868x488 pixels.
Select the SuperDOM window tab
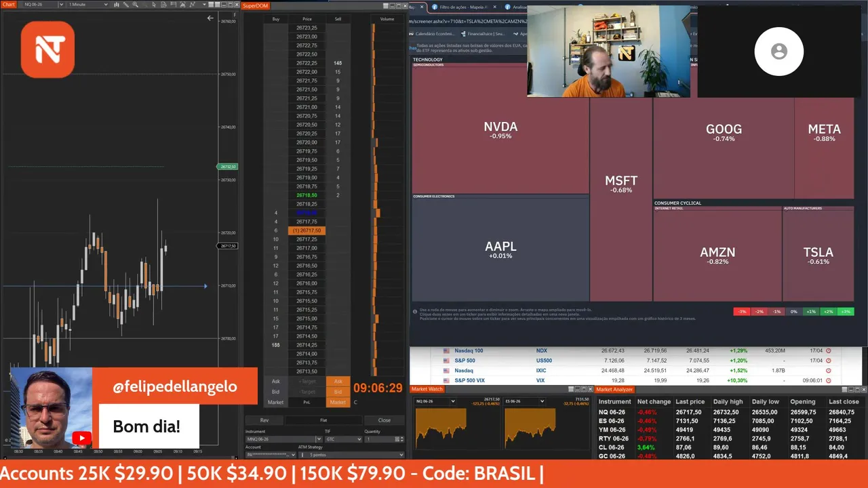(256, 5)
